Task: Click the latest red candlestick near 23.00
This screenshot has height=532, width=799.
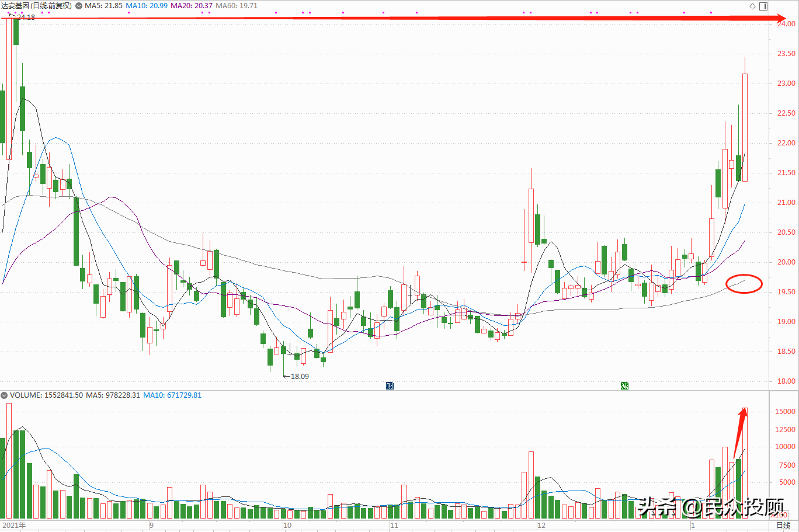Action: [x=745, y=127]
